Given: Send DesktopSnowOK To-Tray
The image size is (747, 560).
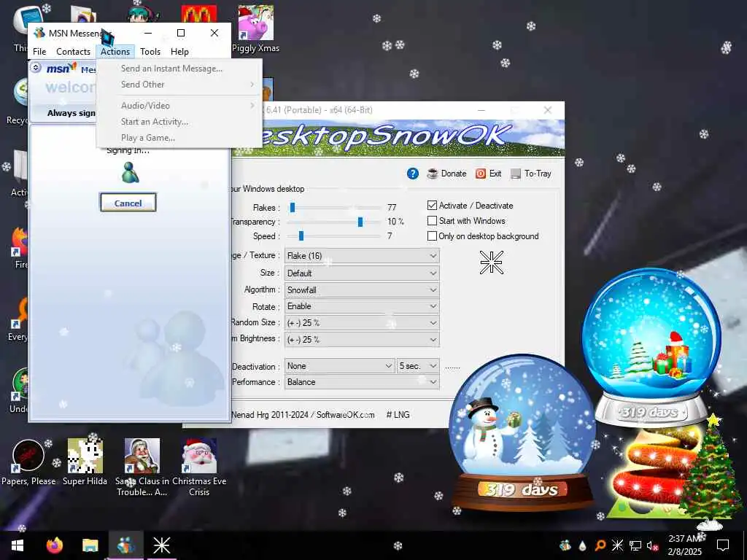Looking at the screenshot, I should (x=531, y=174).
